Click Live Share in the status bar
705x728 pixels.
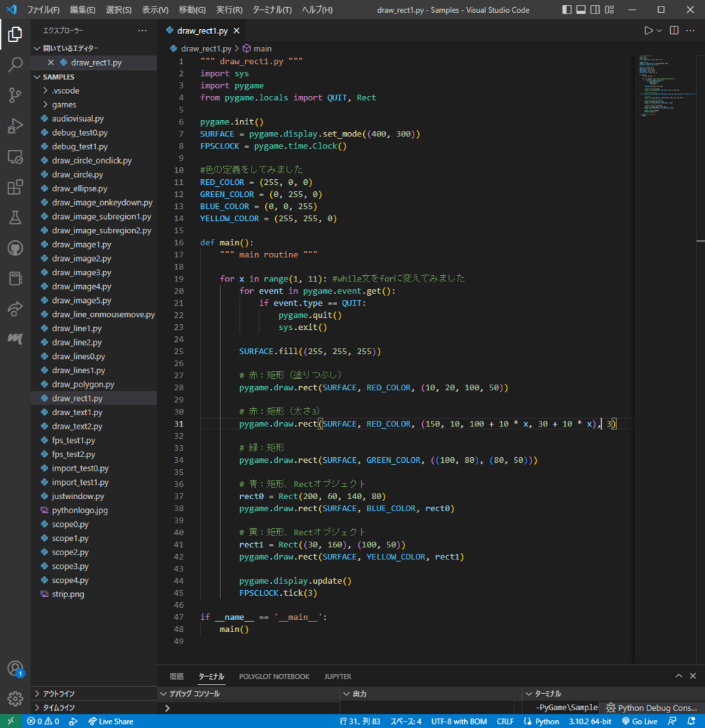(x=111, y=721)
